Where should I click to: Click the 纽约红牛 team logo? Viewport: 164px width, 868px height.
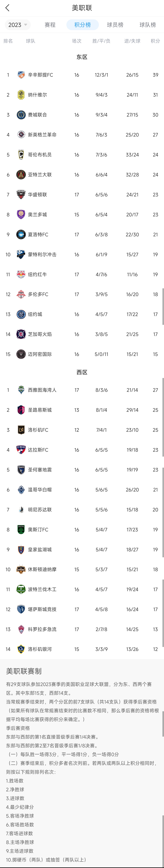[21, 274]
